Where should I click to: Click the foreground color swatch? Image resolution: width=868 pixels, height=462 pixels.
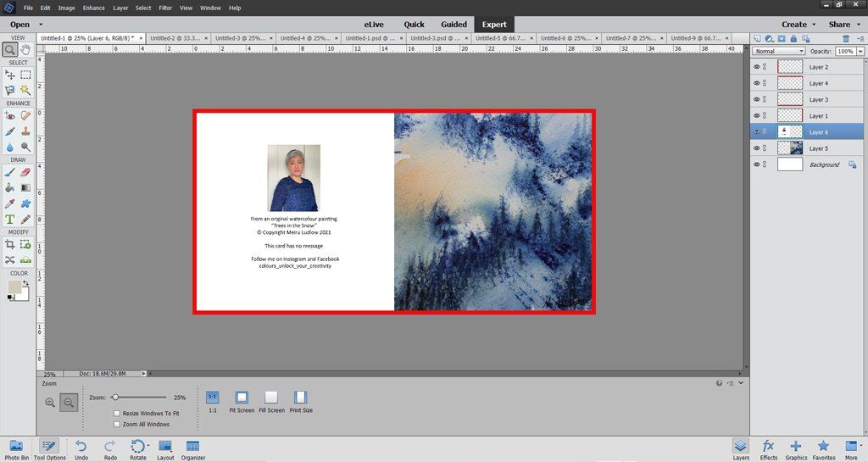14,287
